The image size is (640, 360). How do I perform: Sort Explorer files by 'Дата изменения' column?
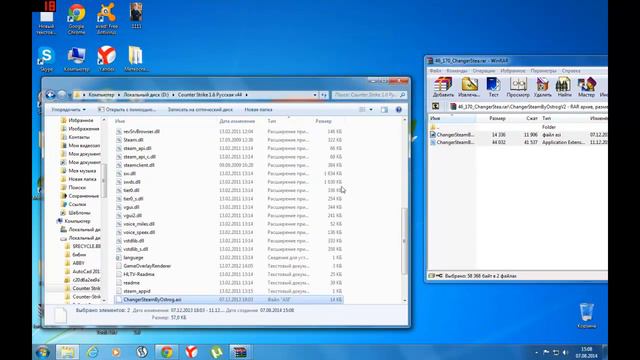(x=237, y=121)
